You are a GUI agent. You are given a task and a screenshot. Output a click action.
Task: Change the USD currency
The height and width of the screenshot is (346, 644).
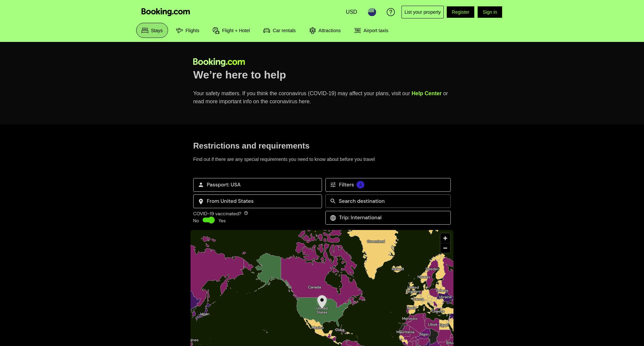click(x=352, y=12)
